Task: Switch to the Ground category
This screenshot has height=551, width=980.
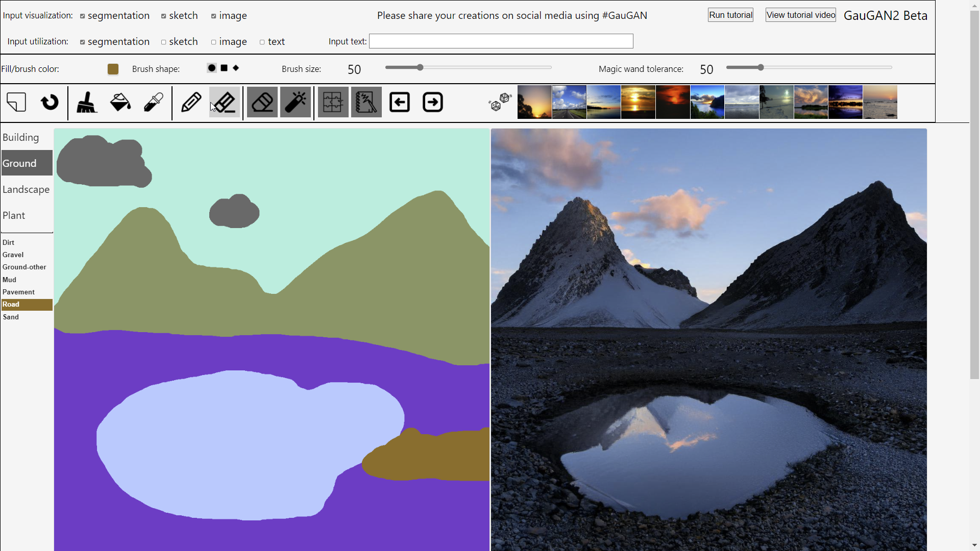Action: click(19, 163)
